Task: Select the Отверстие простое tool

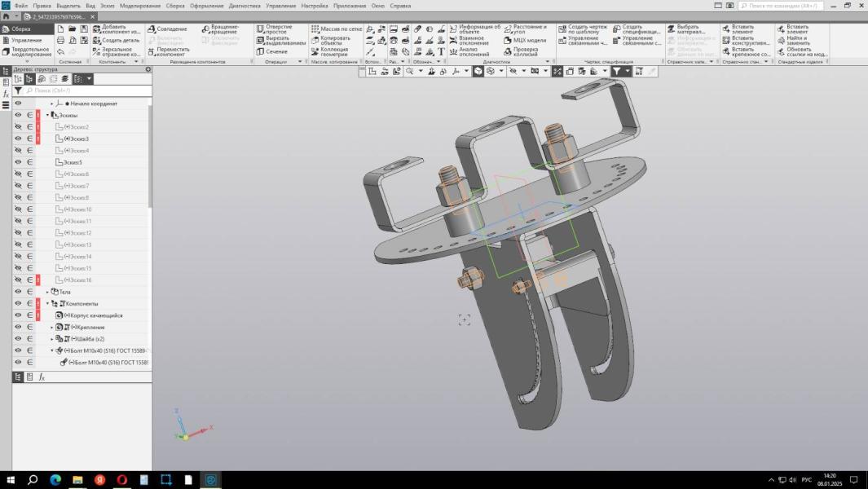Action: [274, 29]
